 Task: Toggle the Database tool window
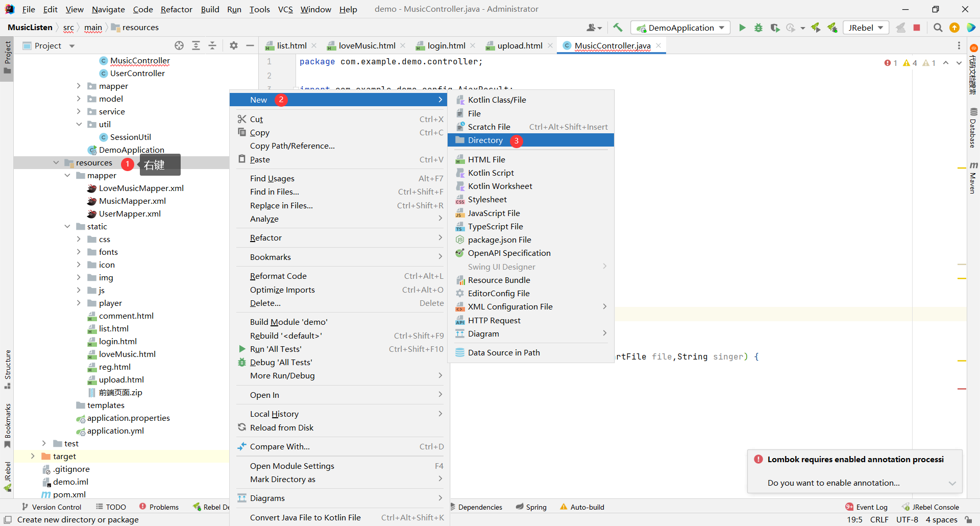(x=973, y=128)
